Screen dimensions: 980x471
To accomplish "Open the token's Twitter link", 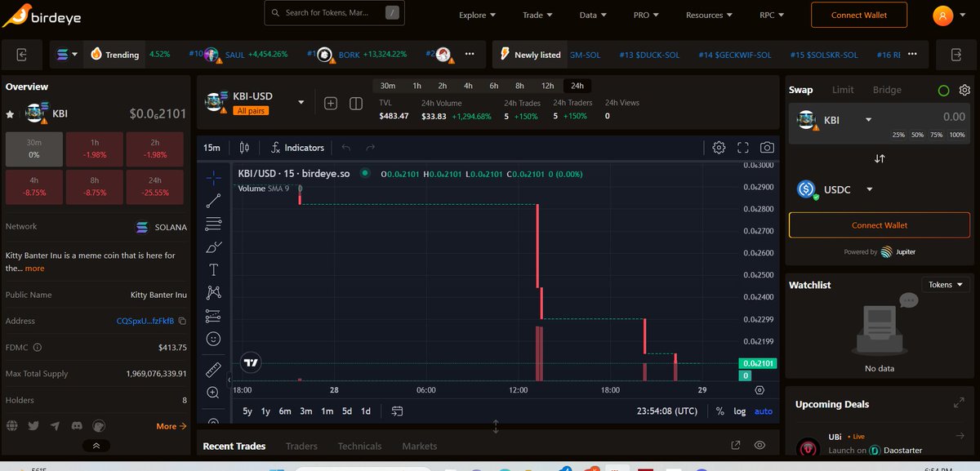I will point(33,425).
